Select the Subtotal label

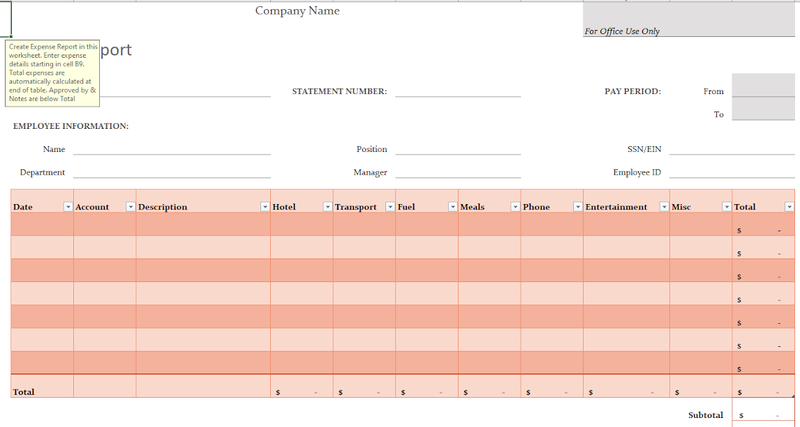(x=706, y=415)
